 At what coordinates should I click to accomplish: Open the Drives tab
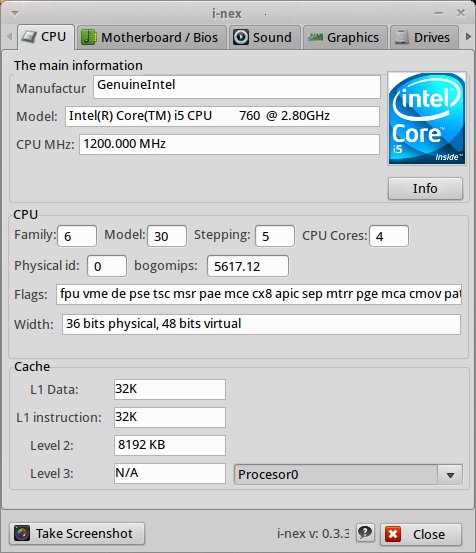pyautogui.click(x=424, y=37)
